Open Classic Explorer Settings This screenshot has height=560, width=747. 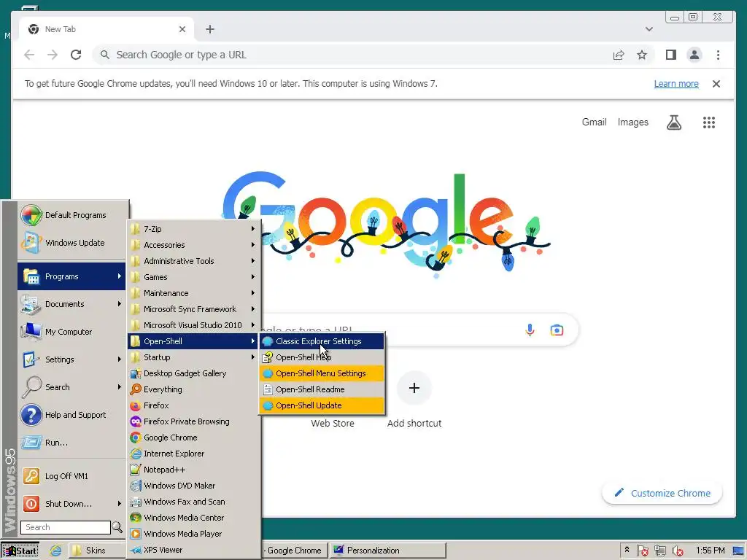coord(322,341)
